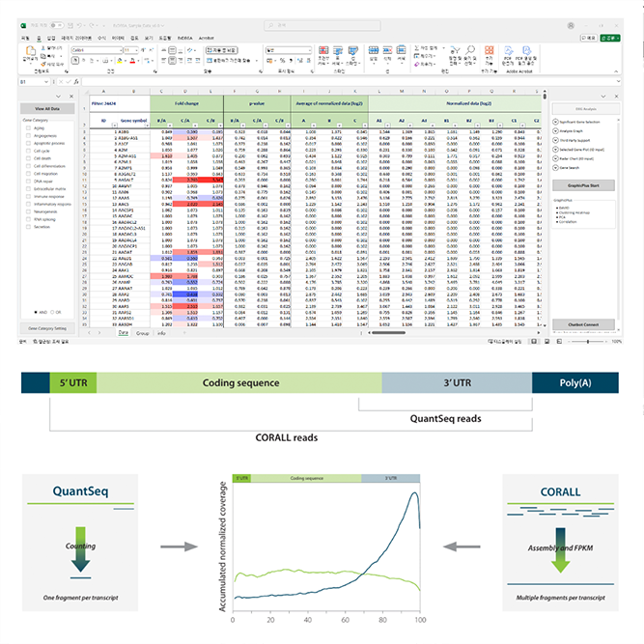Click the insert function fx icon

coord(76,82)
